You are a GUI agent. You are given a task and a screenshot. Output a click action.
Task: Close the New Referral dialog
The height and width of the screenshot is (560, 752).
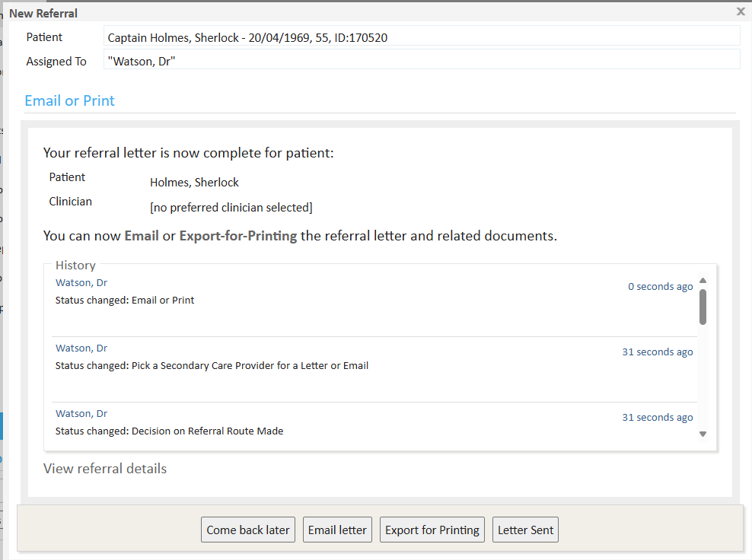pyautogui.click(x=741, y=11)
